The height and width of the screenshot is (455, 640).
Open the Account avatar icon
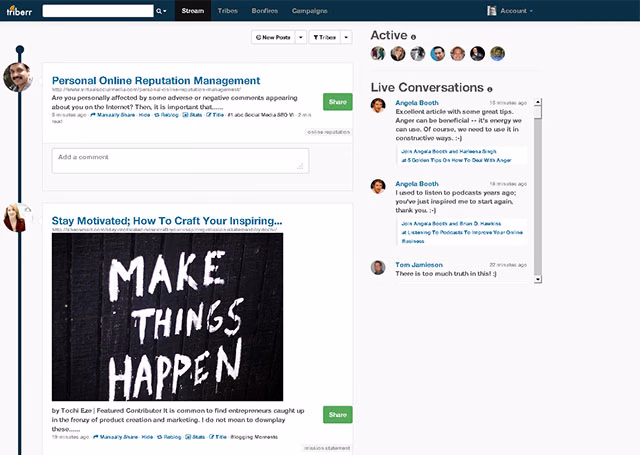coord(491,11)
